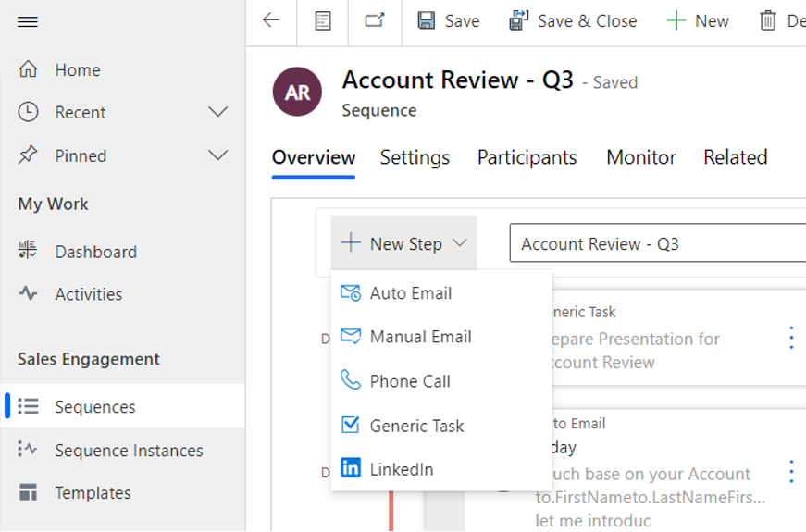The image size is (806, 532).
Task: Click the Sequence Instances icon
Action: click(28, 449)
